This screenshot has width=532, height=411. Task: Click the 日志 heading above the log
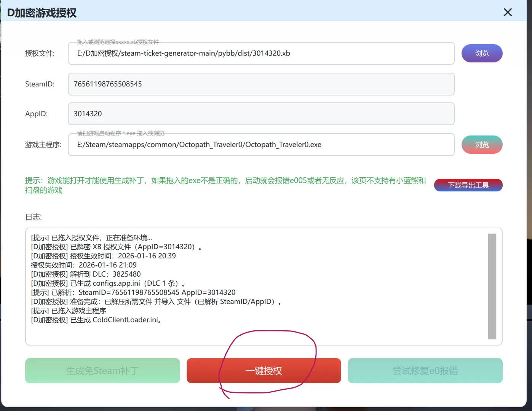click(34, 217)
